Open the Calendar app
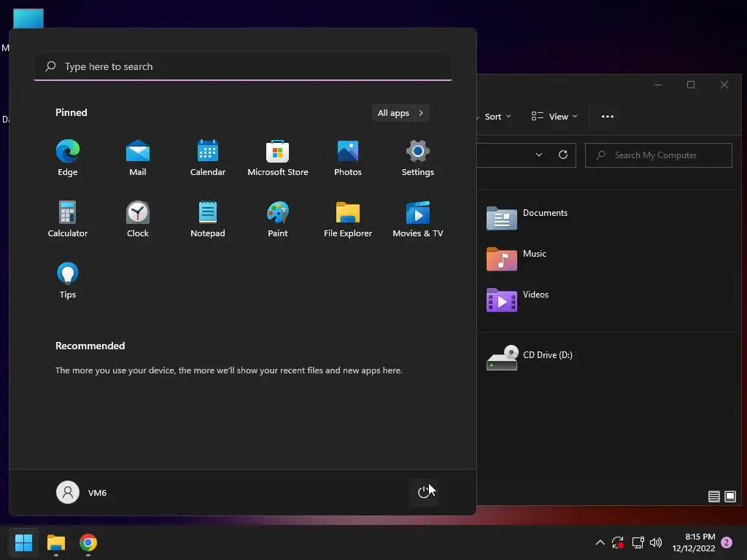 tap(208, 158)
